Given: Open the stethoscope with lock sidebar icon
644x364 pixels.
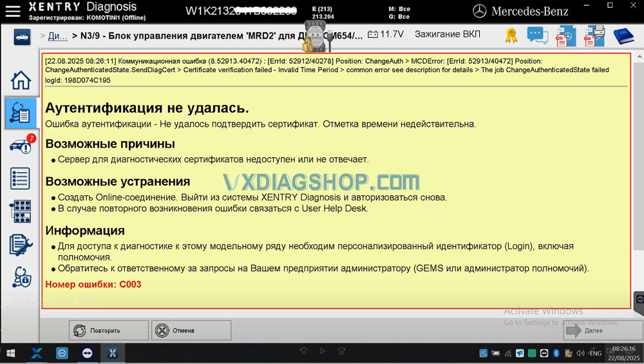Looking at the screenshot, I should (21, 277).
